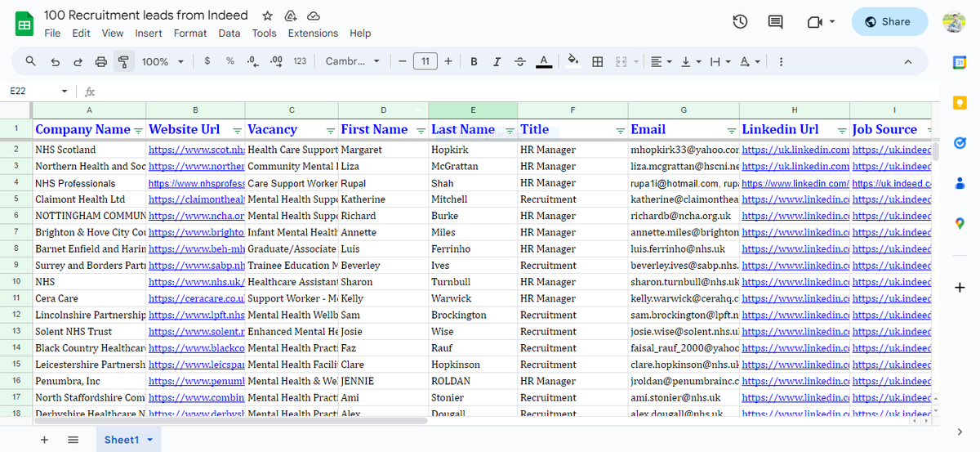Open the borders tool
This screenshot has width=980, height=452.
pos(598,61)
